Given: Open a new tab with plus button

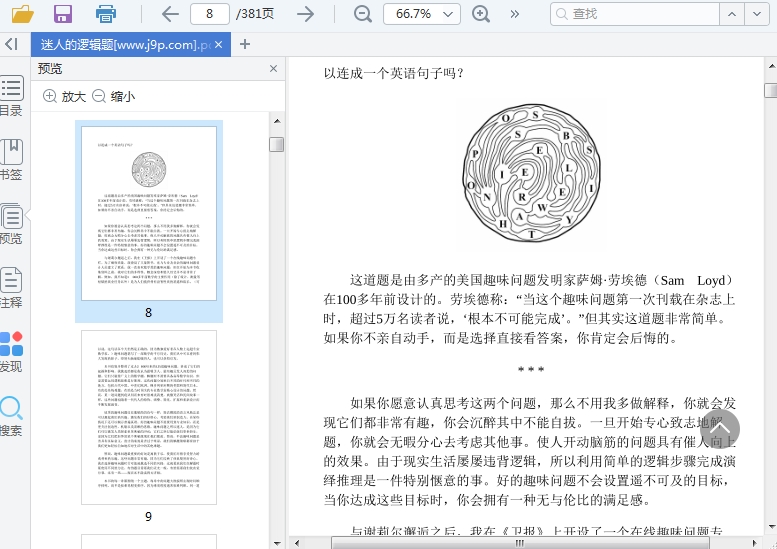Looking at the screenshot, I should (245, 44).
